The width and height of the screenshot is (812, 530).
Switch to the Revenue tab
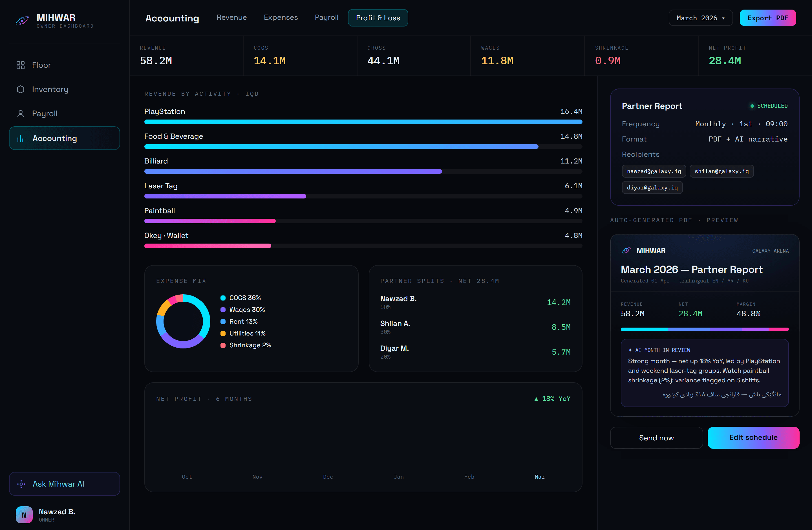[232, 17]
